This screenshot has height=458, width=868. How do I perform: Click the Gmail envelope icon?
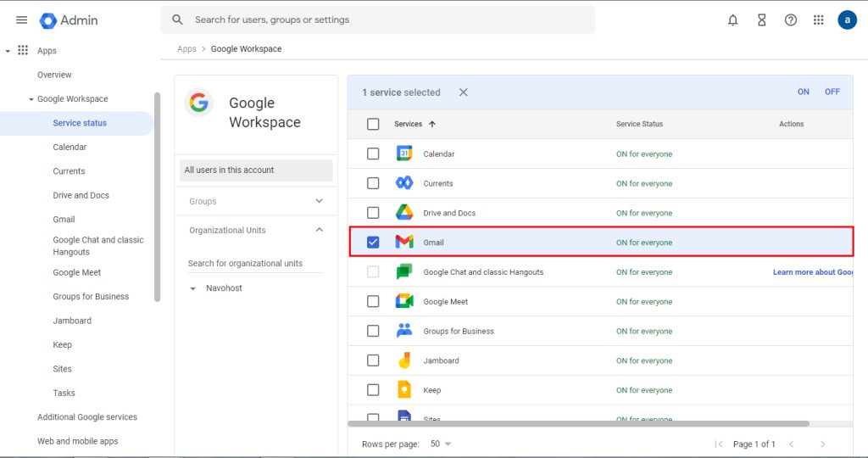point(404,242)
